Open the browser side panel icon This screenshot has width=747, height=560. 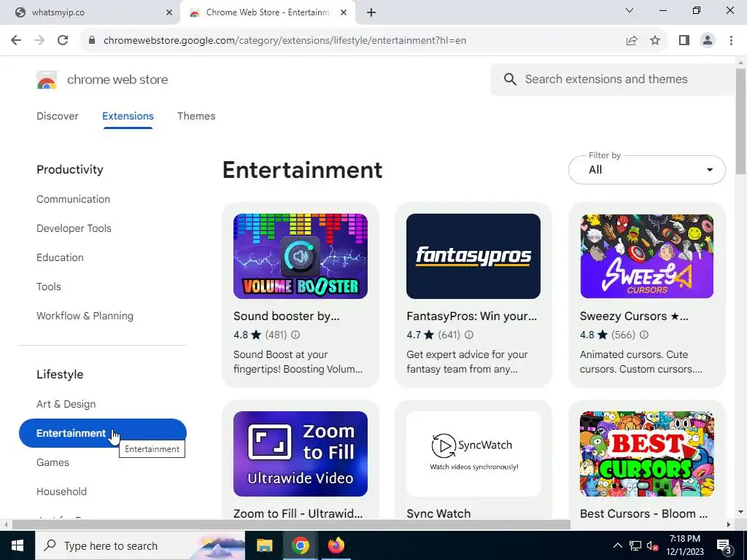(x=684, y=41)
